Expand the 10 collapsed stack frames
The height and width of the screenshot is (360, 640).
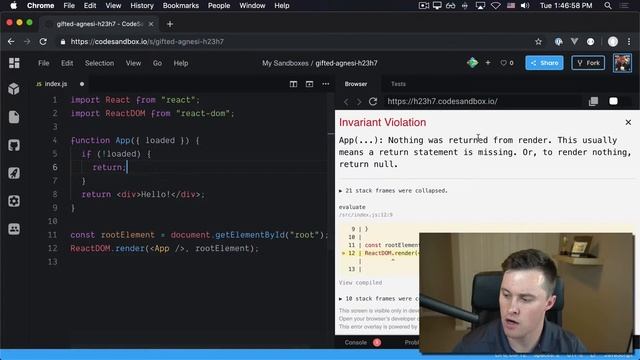point(380,299)
